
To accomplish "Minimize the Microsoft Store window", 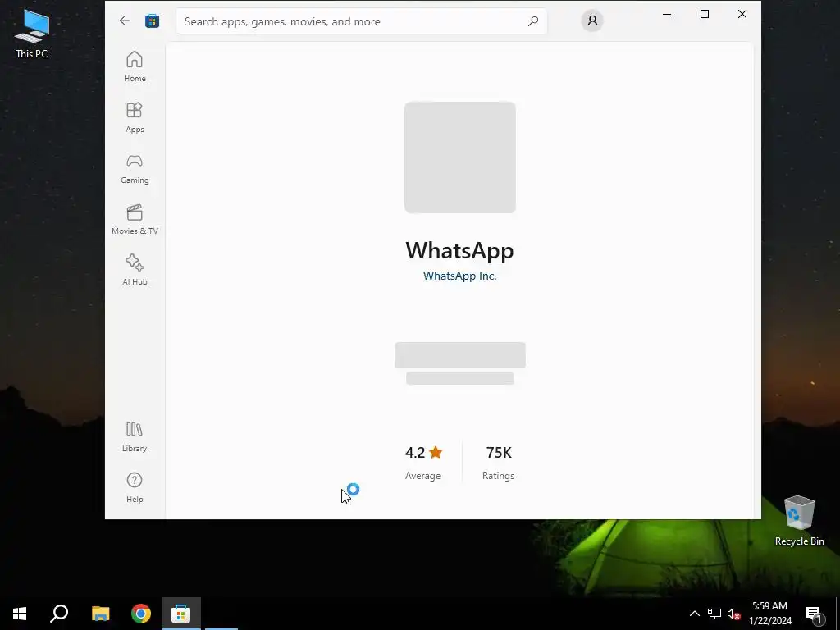I will point(667,14).
